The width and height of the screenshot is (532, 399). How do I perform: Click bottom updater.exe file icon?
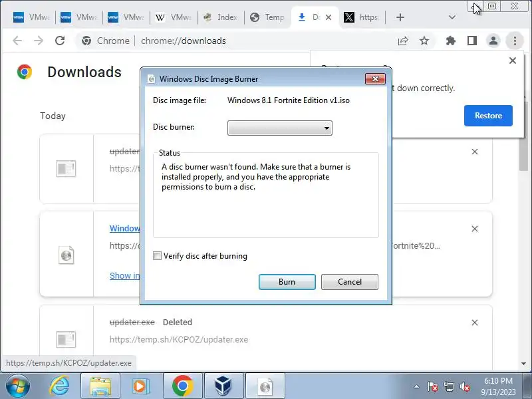(x=66, y=339)
